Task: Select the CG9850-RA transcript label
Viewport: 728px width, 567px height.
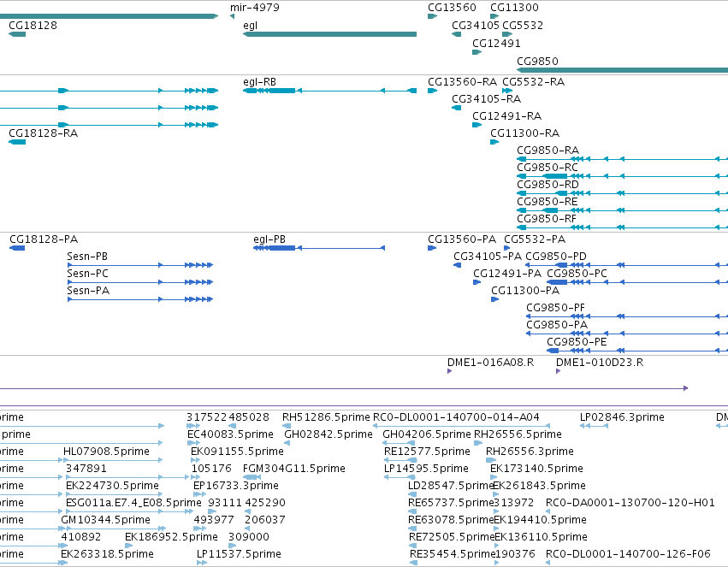Action: click(x=547, y=151)
